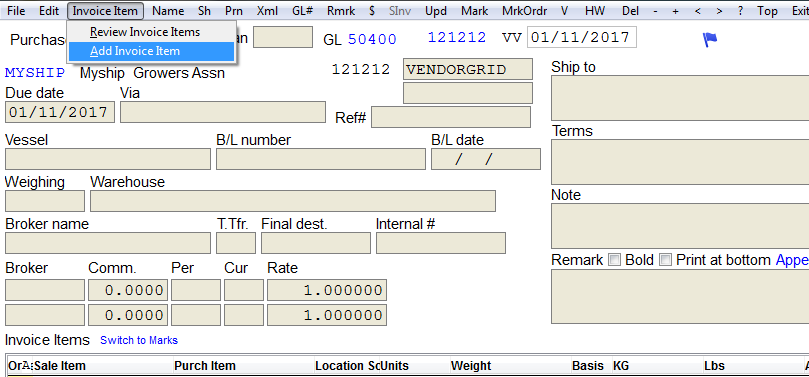Click the Vessel input field

click(108, 159)
